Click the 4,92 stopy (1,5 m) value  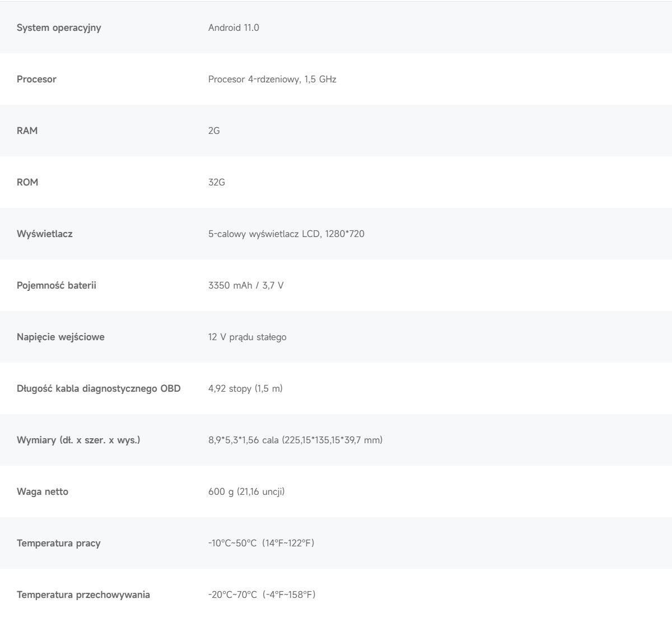tap(245, 388)
